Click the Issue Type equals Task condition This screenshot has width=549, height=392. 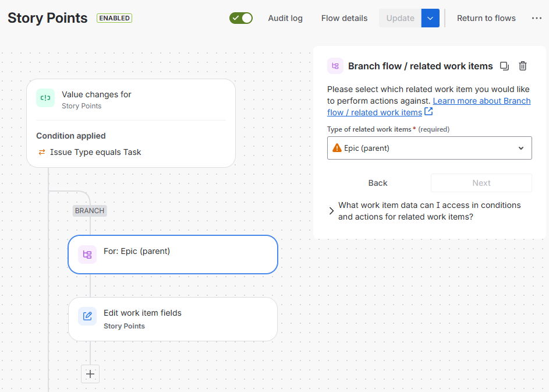[95, 152]
